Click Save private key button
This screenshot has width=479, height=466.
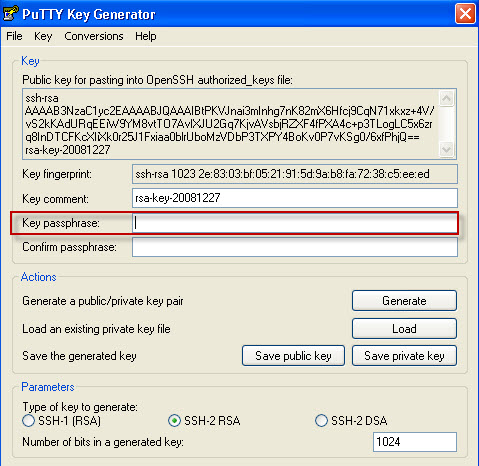(x=404, y=356)
